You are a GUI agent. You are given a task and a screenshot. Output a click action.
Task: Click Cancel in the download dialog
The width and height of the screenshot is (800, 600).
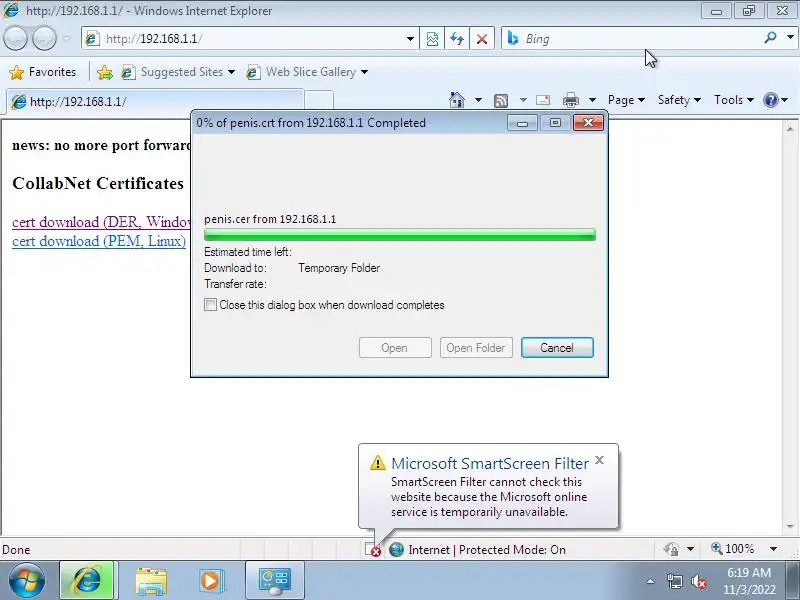(557, 347)
